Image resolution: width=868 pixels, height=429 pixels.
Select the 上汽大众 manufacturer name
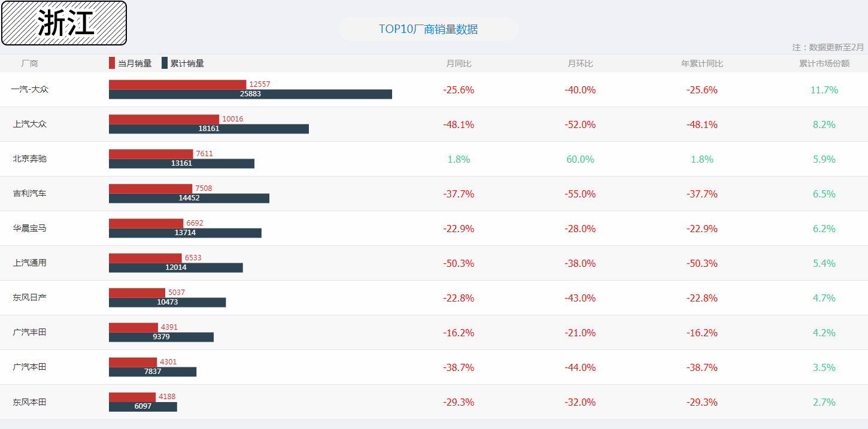tap(29, 124)
